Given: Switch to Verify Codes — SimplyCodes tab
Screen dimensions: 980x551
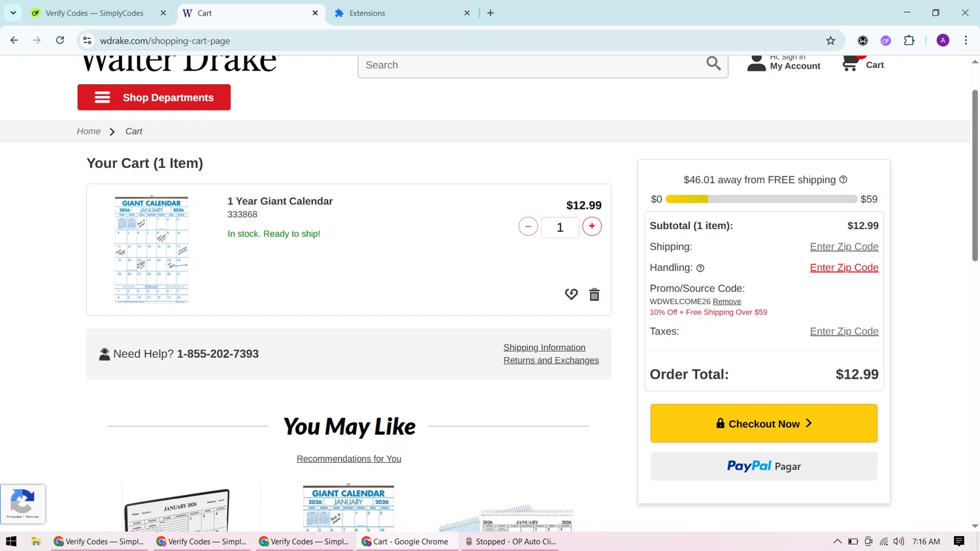Looking at the screenshot, I should (x=95, y=13).
